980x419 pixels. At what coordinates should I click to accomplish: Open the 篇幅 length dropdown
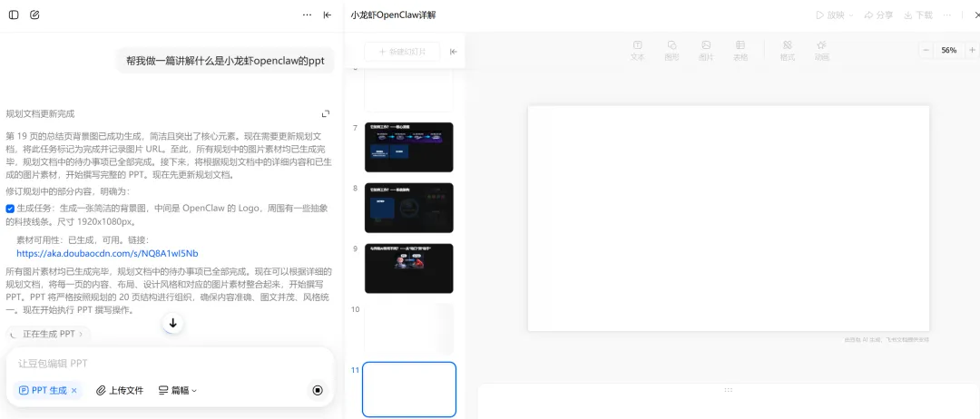[x=178, y=390]
